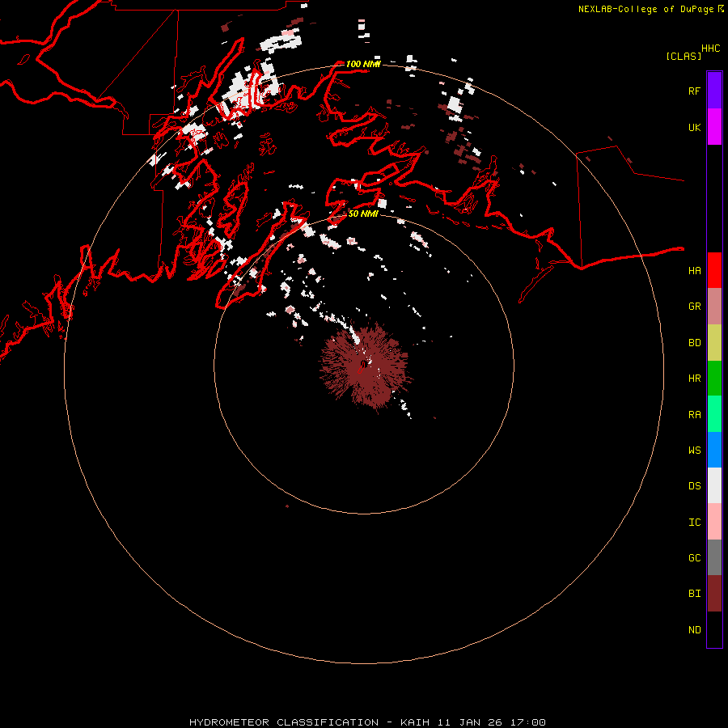
Task: Click the IC legend label text
Action: (x=694, y=522)
